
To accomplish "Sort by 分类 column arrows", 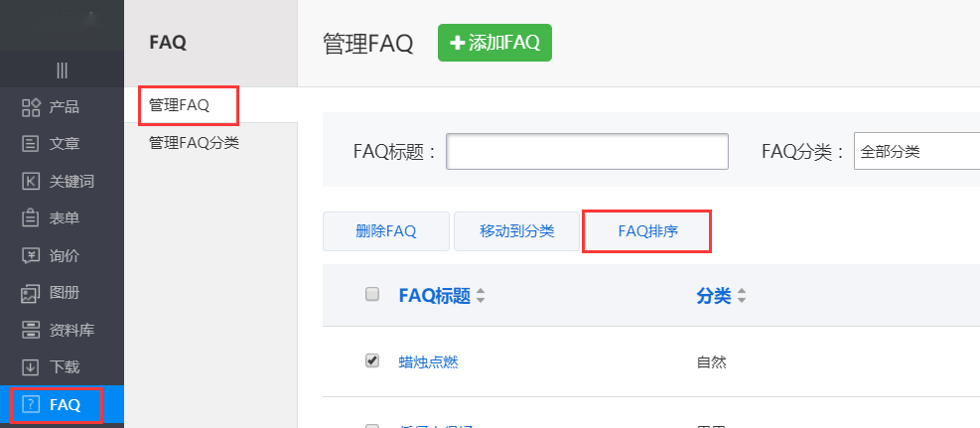I will click(742, 296).
